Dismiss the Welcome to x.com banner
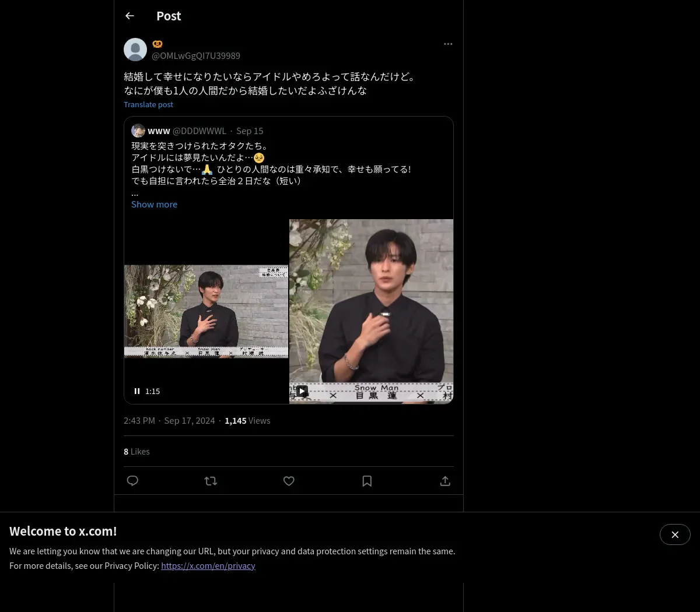The height and width of the screenshot is (612, 700). click(x=675, y=534)
